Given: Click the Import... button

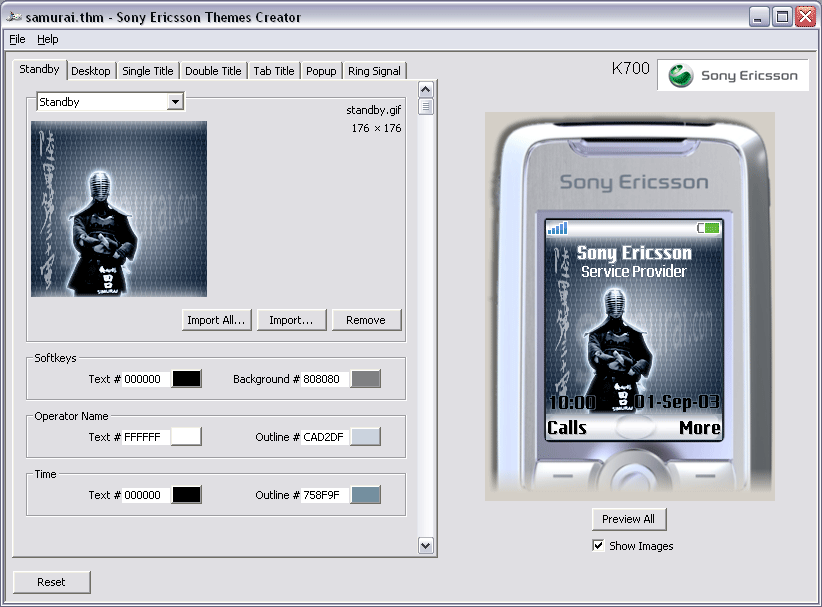Looking at the screenshot, I should [291, 320].
